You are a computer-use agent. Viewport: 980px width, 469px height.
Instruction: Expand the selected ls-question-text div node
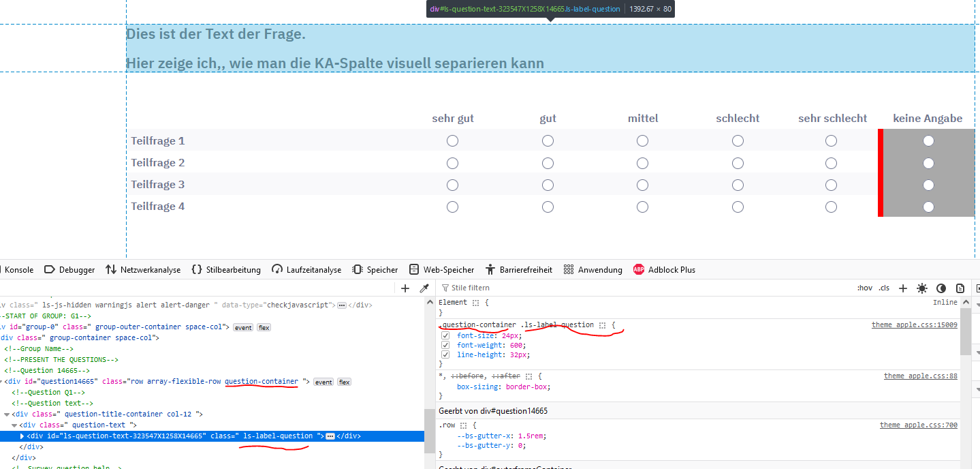pos(22,436)
